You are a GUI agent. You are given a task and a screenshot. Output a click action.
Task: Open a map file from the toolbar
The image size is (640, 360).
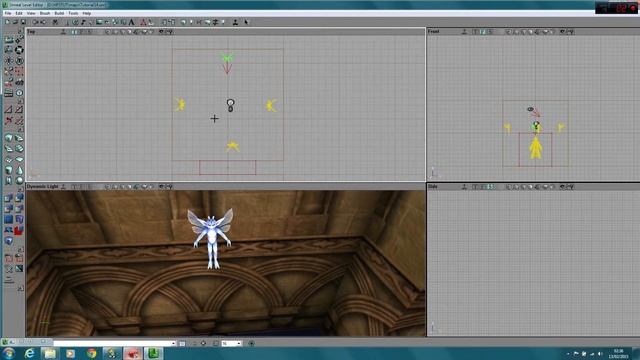coord(15,22)
